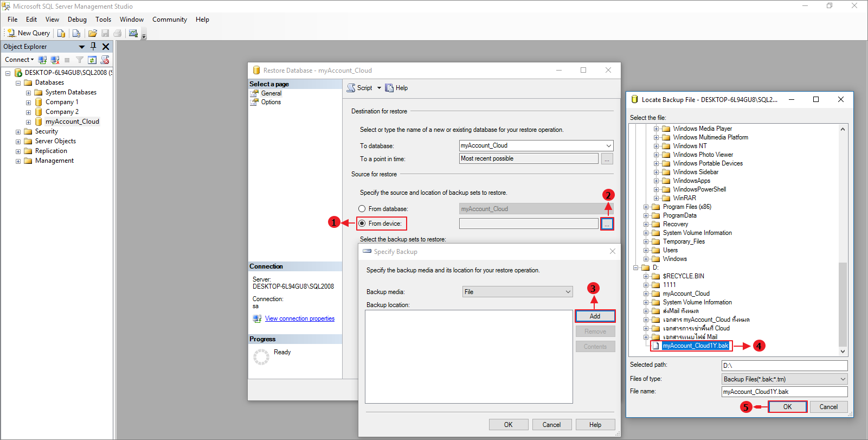
Task: Click browse button for point in time
Action: 607,159
